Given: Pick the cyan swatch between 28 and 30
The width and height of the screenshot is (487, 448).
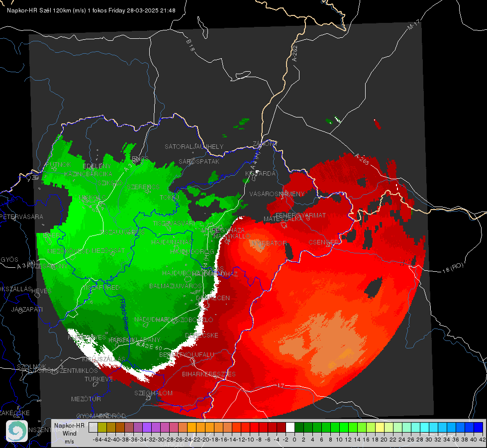Looking at the screenshot, I should (x=425, y=427).
